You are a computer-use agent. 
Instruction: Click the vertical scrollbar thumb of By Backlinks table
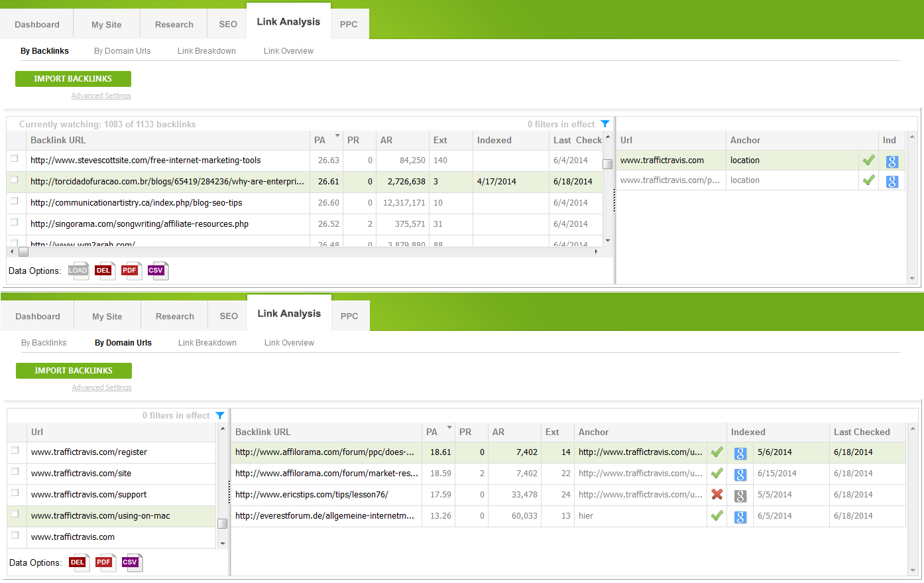click(x=607, y=164)
